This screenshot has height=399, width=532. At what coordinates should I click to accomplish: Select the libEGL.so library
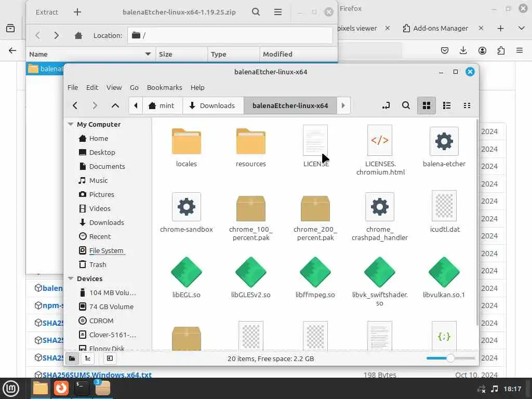(x=187, y=277)
